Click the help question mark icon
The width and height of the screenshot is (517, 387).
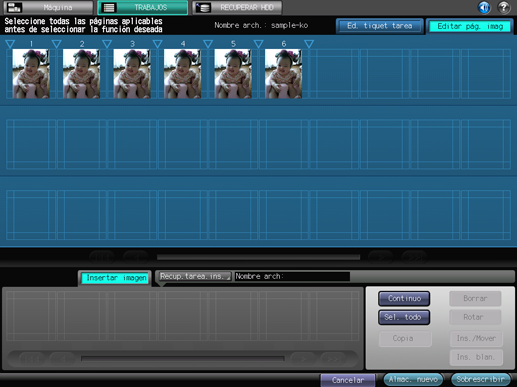click(x=504, y=7)
